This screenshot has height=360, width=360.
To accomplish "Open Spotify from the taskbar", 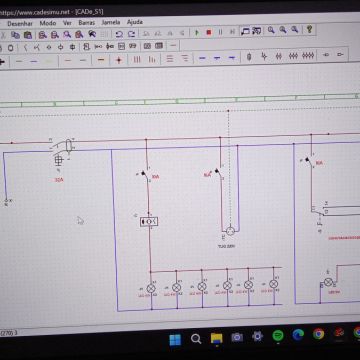I will pyautogui.click(x=278, y=336).
